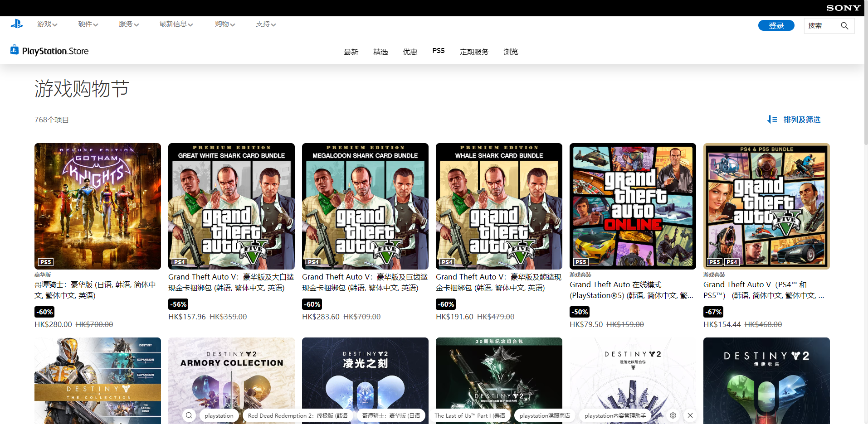The width and height of the screenshot is (868, 424).
Task: Close the bottom suggestion bar
Action: click(x=690, y=415)
